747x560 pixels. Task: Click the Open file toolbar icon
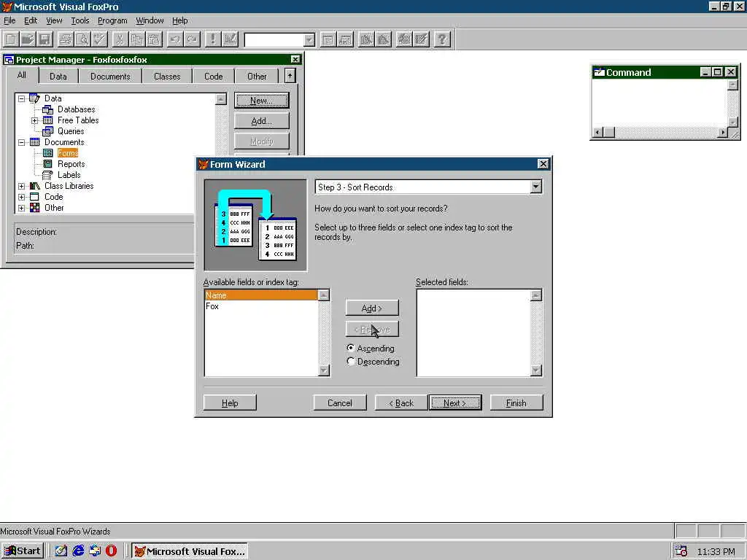point(28,39)
